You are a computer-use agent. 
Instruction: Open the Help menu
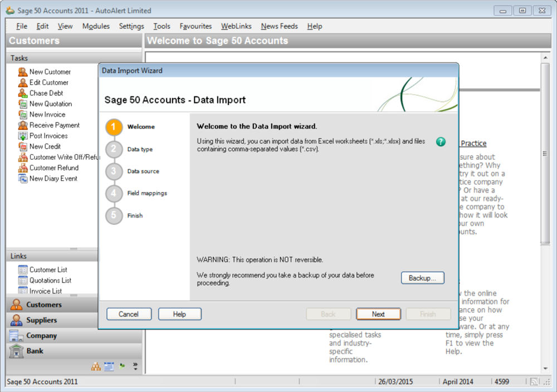(x=315, y=26)
